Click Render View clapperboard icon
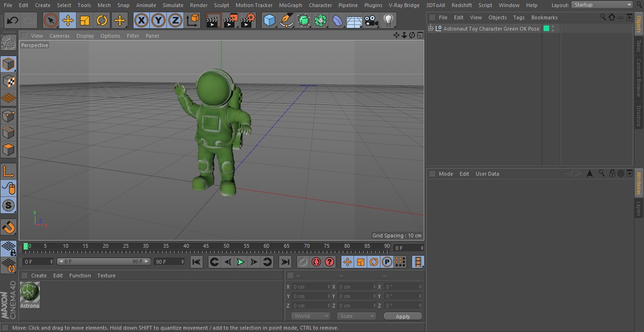This screenshot has width=644, height=332. (214, 20)
